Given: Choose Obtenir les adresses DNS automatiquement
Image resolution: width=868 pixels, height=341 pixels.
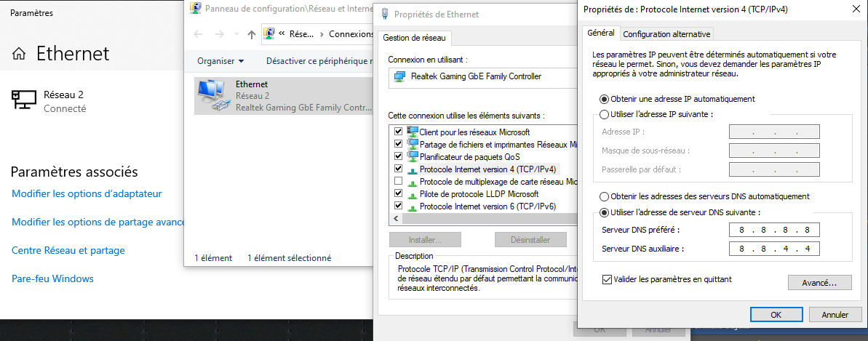Looking at the screenshot, I should click(x=604, y=196).
